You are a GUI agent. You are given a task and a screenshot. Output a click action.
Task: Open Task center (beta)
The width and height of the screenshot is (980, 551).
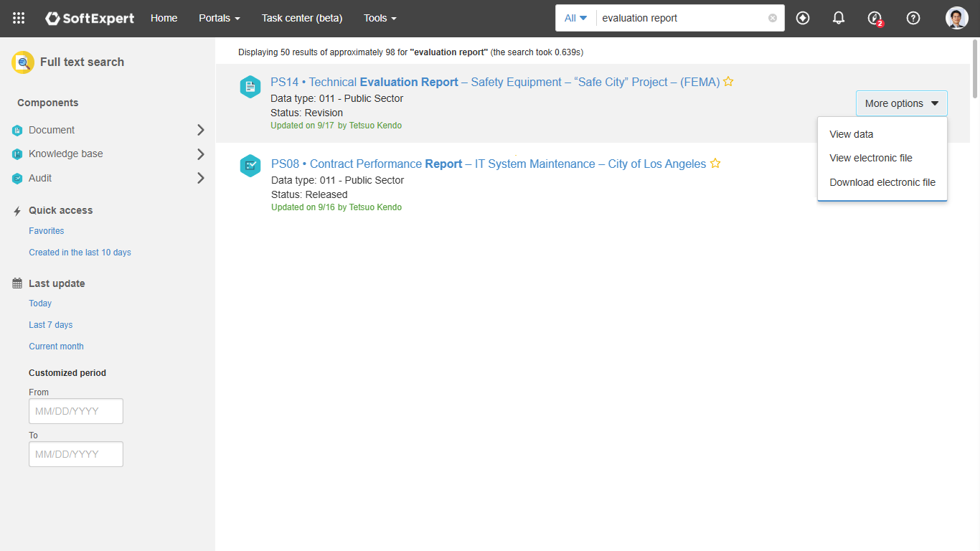[x=302, y=18]
